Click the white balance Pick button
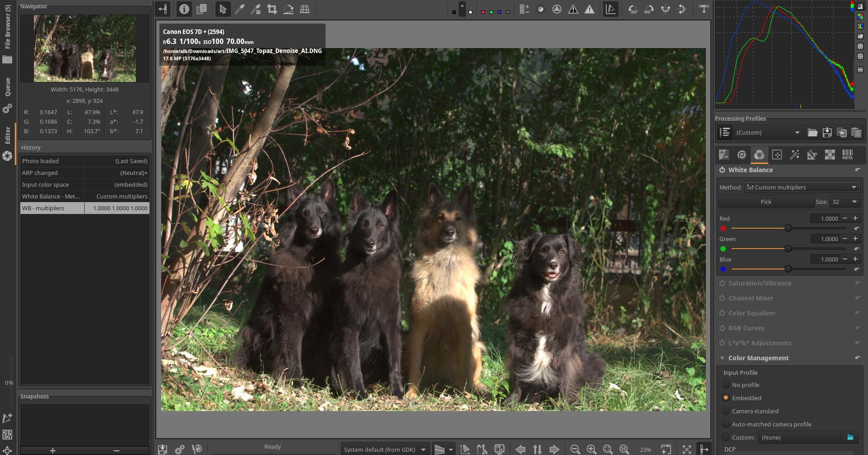Image resolution: width=868 pixels, height=455 pixels. pos(766,202)
